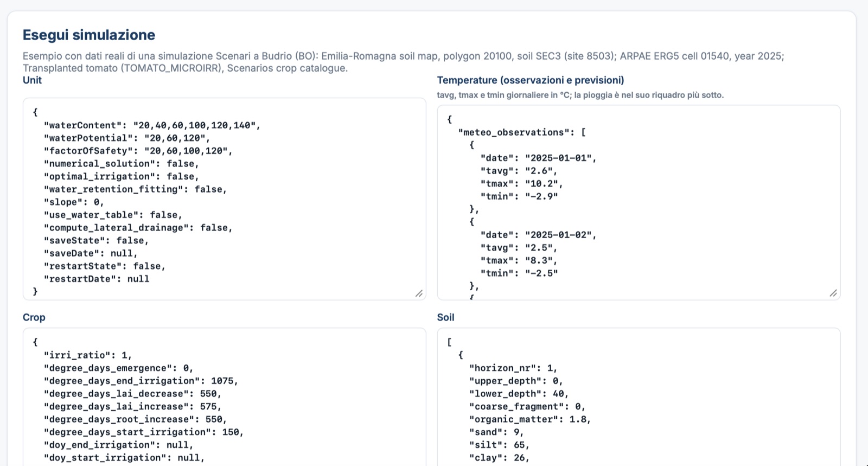Screen dimensions: 868x466
Task: Click inside the Temperature JSON textarea
Action: [x=639, y=202]
